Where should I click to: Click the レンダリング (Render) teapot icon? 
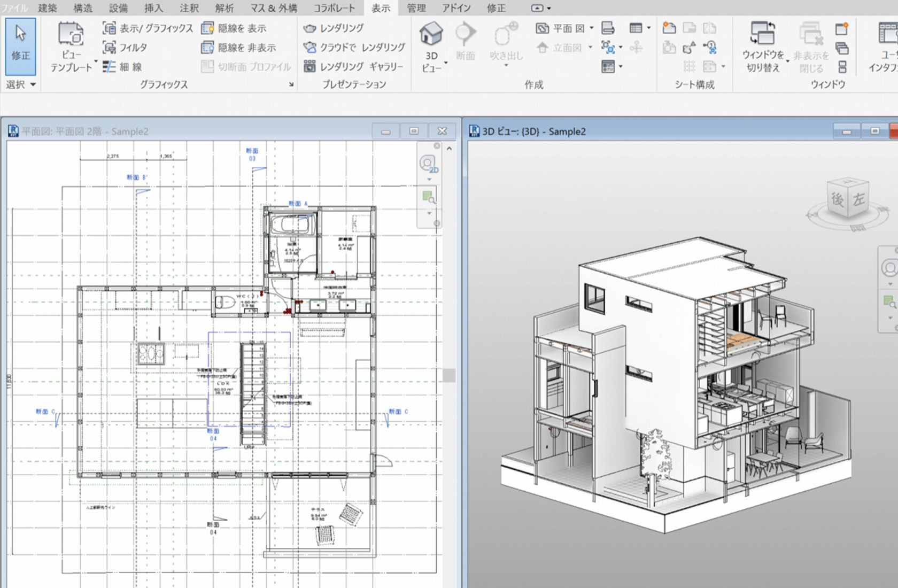(x=309, y=28)
